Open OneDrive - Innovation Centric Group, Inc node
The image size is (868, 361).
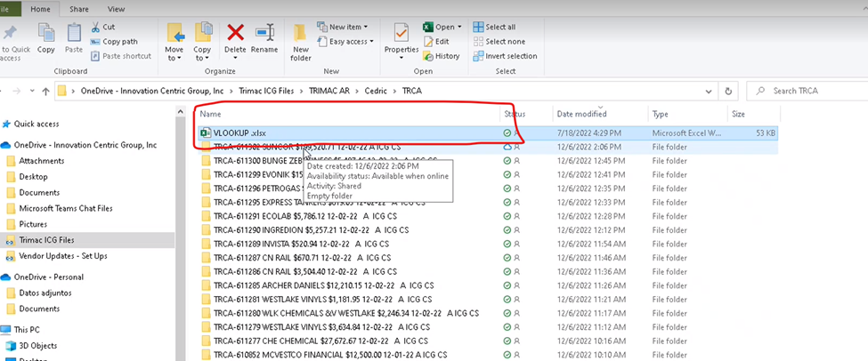(79, 145)
